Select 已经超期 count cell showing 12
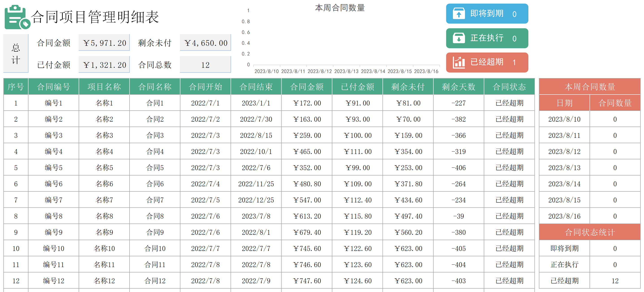This screenshot has width=644, height=292. pyautogui.click(x=615, y=281)
